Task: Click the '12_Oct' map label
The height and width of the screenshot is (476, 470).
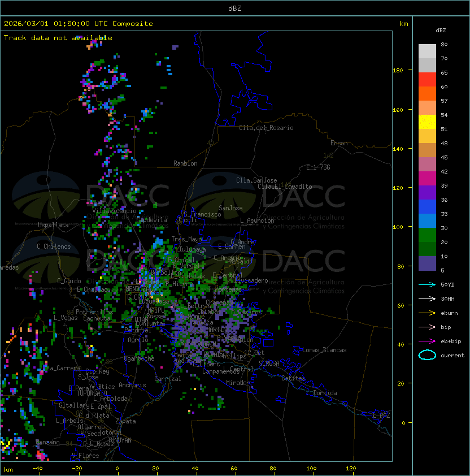Action: [254, 353]
